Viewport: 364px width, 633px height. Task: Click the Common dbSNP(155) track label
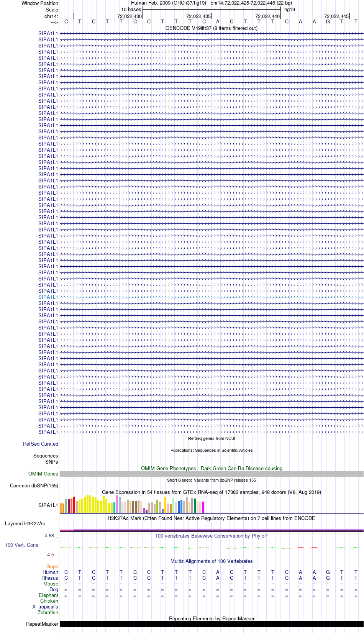click(x=34, y=486)
